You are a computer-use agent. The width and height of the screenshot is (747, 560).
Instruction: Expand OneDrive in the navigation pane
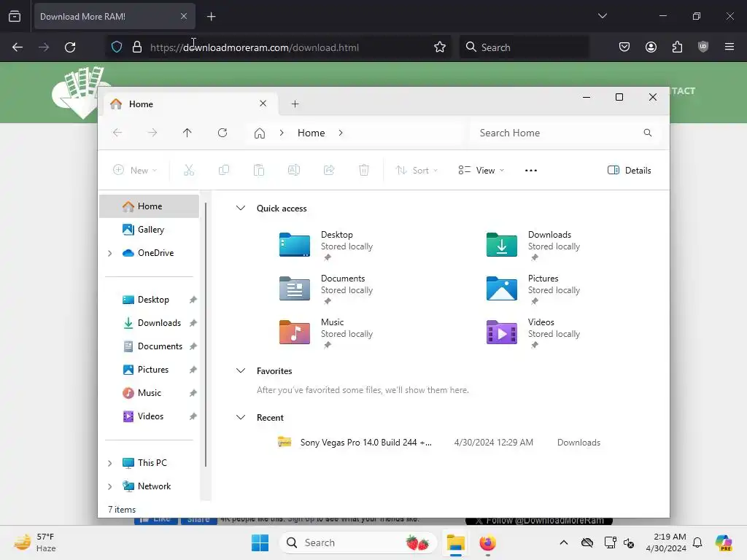click(110, 253)
